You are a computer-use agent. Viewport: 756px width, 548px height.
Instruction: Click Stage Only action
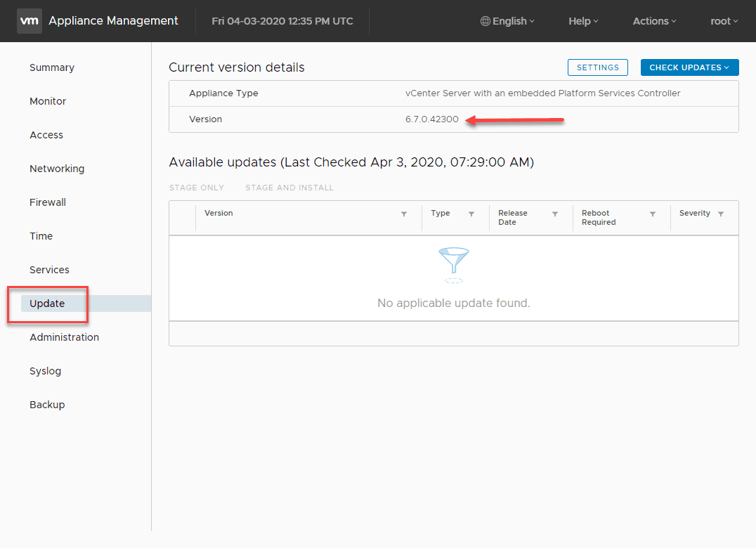[x=197, y=188]
